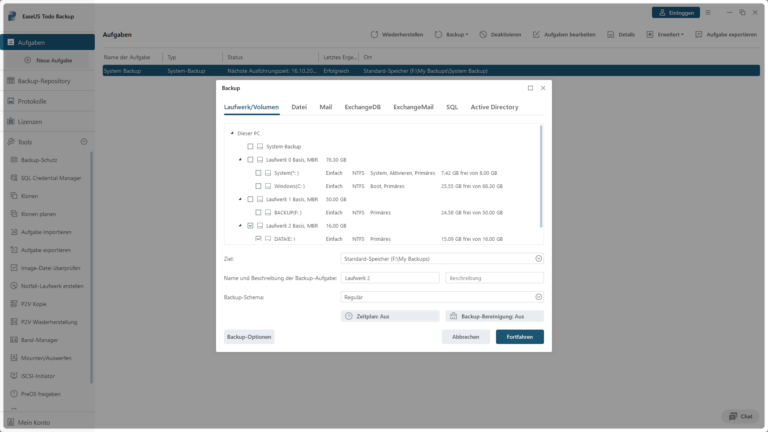Click Deaktivieren in the toolbar
Screen dimensions: 768x432
pyautogui.click(x=500, y=35)
